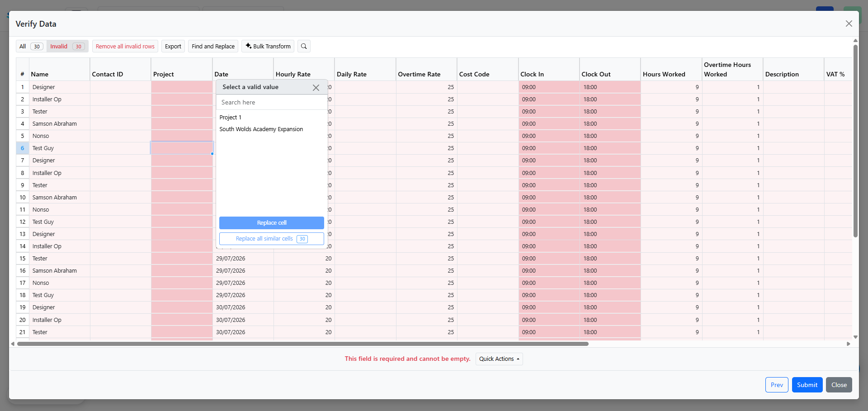The height and width of the screenshot is (411, 868).
Task: Select the VAT % column header
Action: click(x=838, y=70)
